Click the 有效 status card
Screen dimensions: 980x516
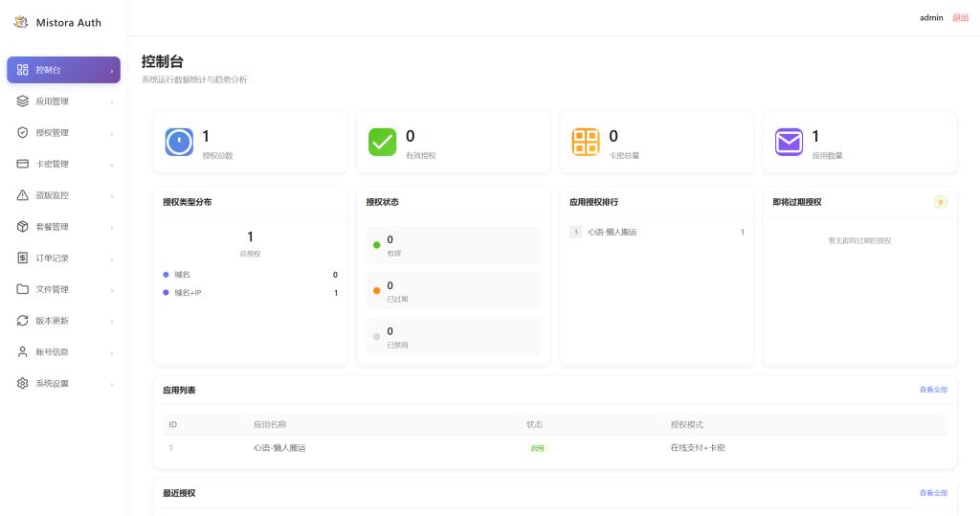tap(453, 245)
